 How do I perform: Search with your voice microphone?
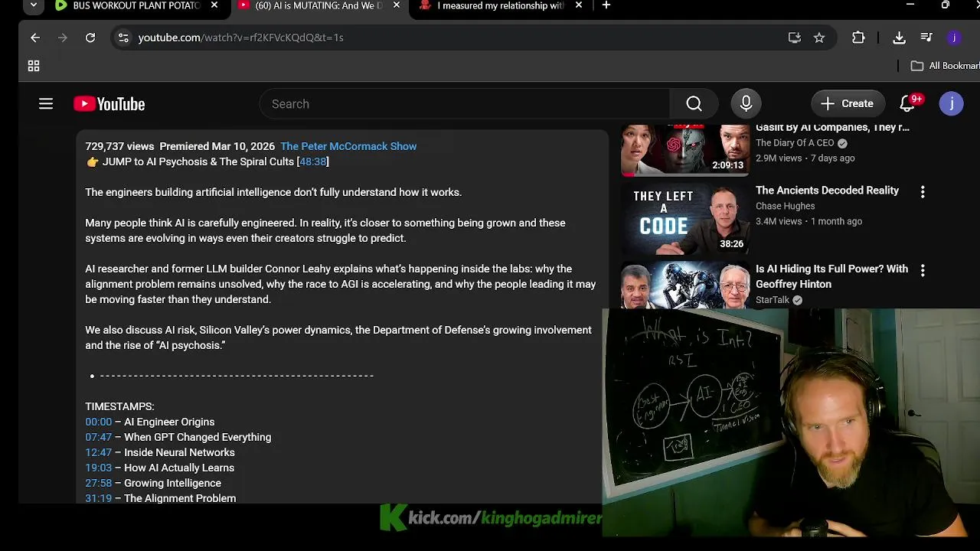pyautogui.click(x=746, y=104)
